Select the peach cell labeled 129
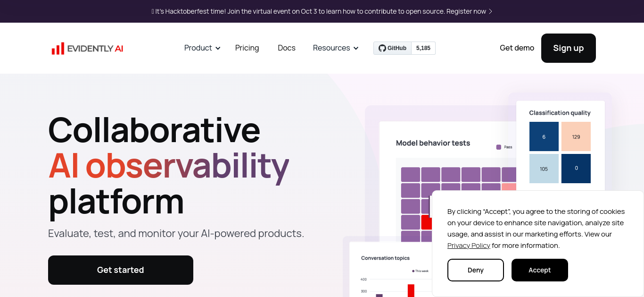This screenshot has width=644, height=297. (576, 136)
